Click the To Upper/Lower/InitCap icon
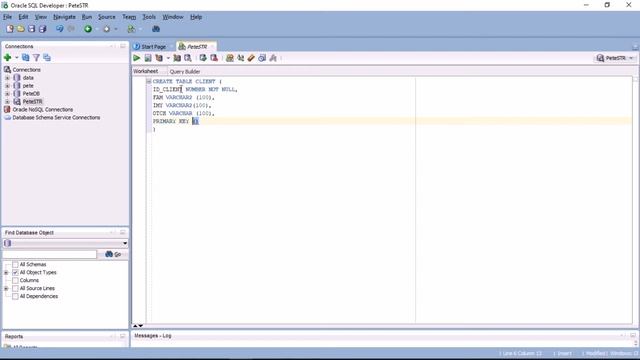The image size is (640, 360). (x=240, y=58)
